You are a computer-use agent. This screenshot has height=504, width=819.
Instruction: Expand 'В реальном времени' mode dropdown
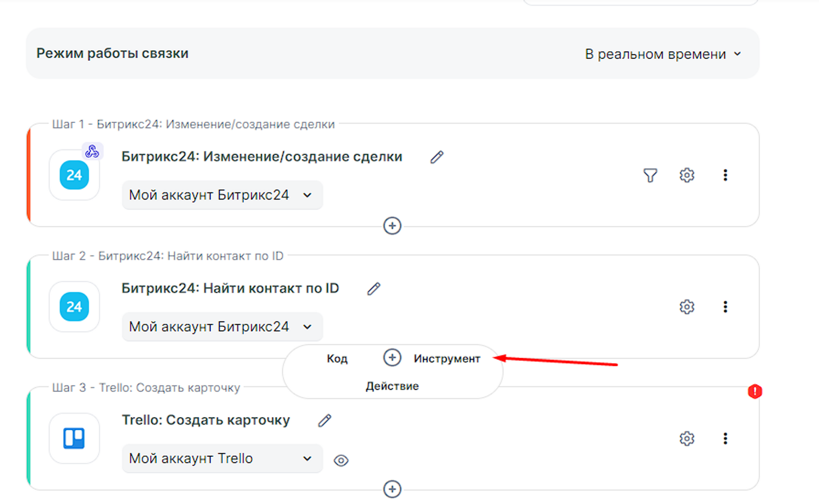click(x=663, y=54)
